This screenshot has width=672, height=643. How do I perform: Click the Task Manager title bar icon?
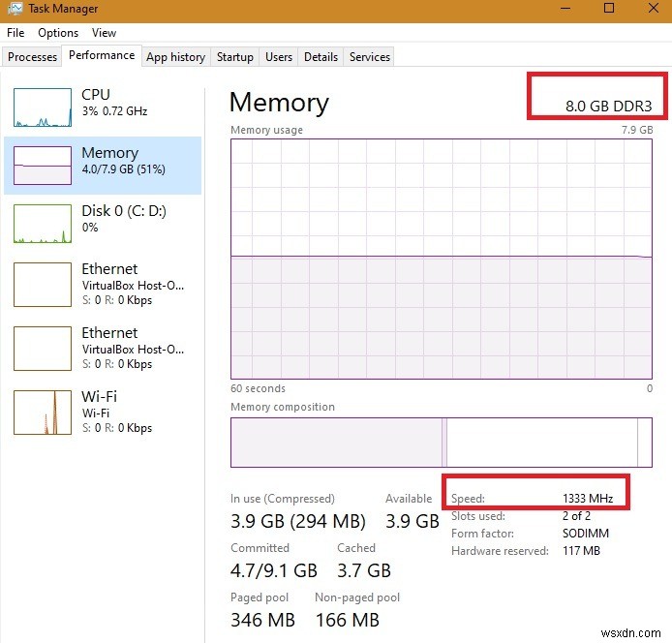[15, 9]
